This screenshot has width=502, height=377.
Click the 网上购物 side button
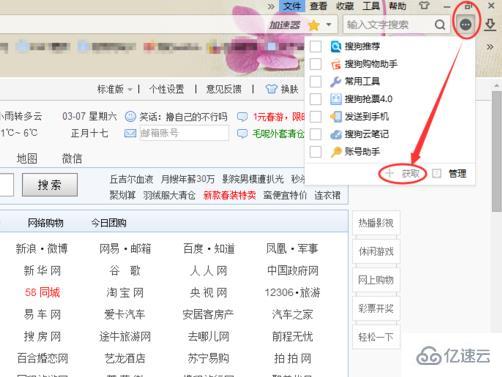click(x=376, y=280)
